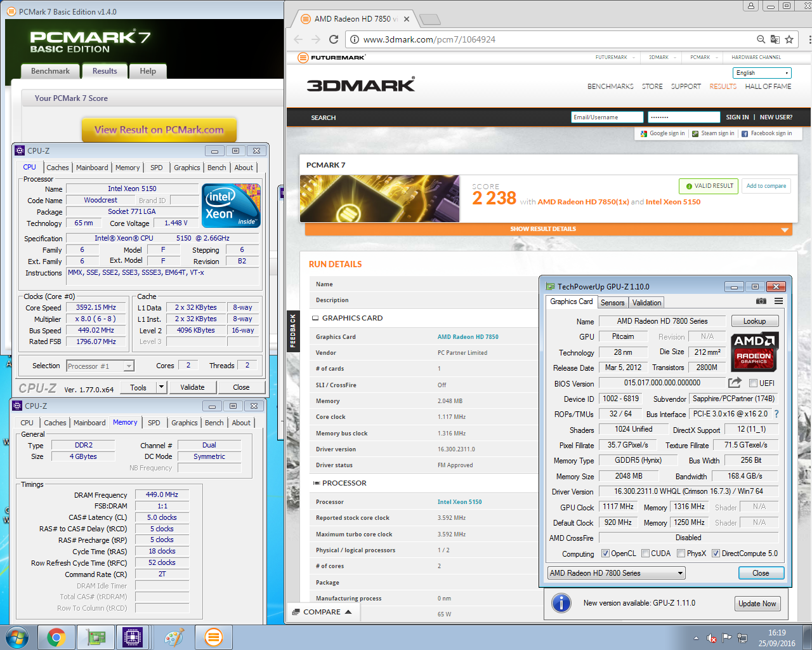Click the GPU-Z screenshot camera icon

coord(761,302)
